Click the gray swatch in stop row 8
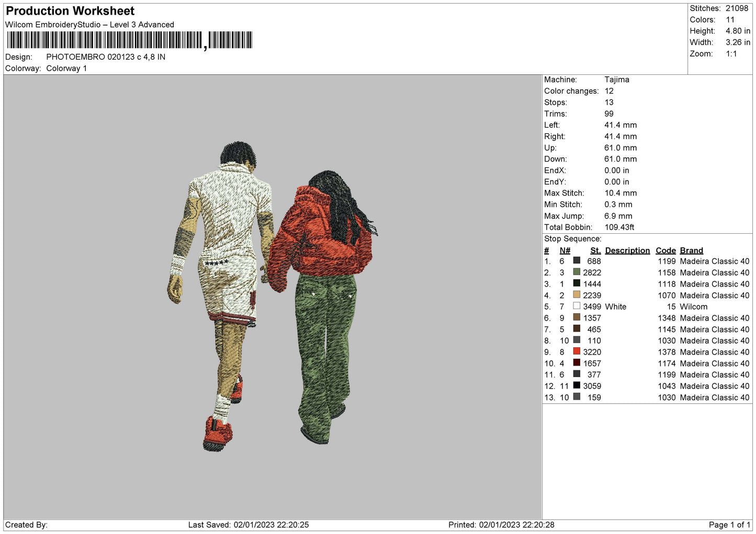 [x=577, y=340]
